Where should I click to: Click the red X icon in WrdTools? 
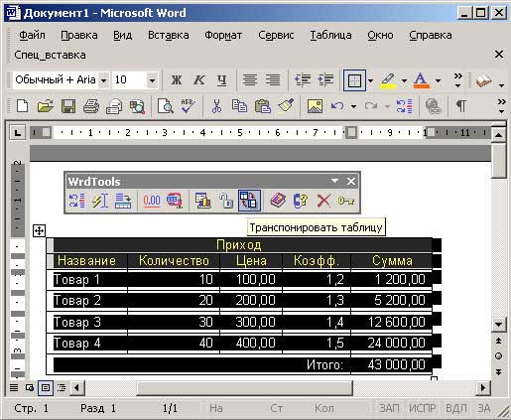click(323, 201)
